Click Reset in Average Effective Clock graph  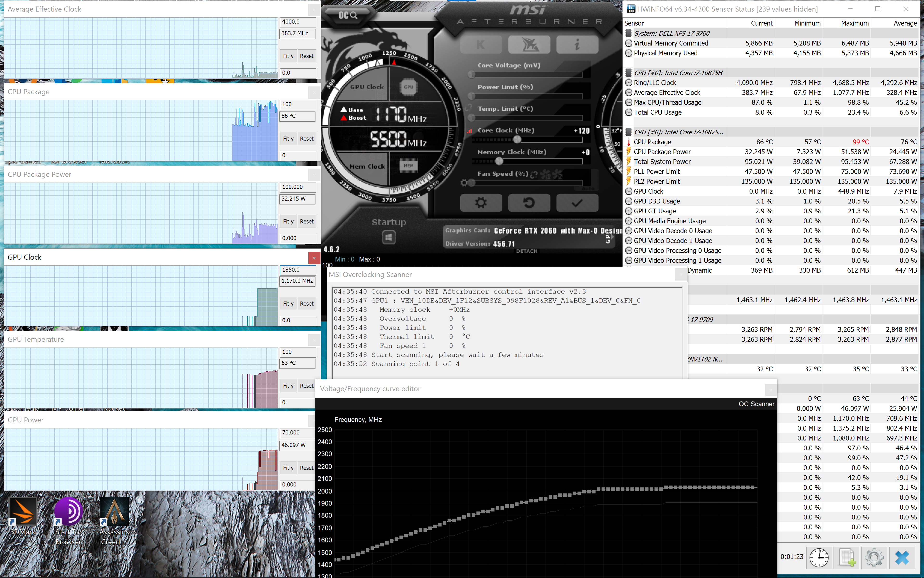307,56
